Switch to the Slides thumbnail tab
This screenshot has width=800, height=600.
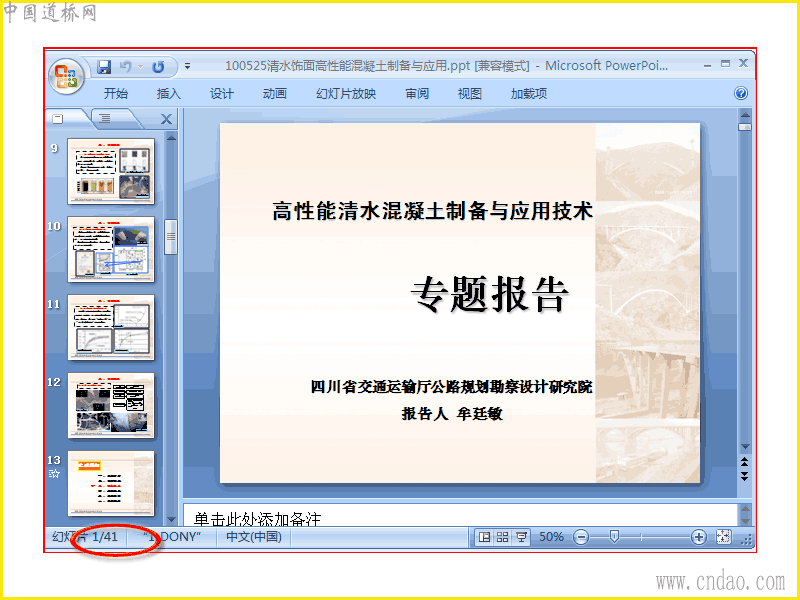[58, 118]
